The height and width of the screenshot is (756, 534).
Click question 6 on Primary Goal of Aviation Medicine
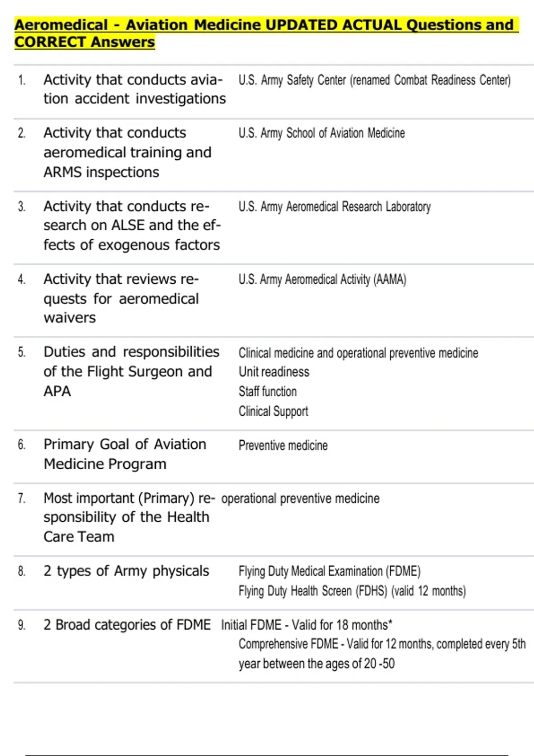125,454
